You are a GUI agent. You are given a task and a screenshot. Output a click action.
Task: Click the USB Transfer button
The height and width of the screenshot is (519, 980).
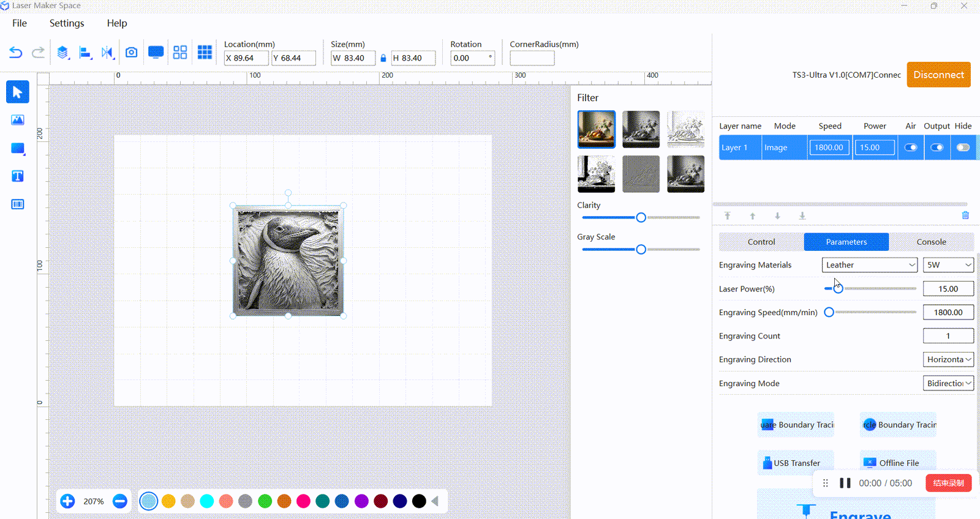click(796, 463)
